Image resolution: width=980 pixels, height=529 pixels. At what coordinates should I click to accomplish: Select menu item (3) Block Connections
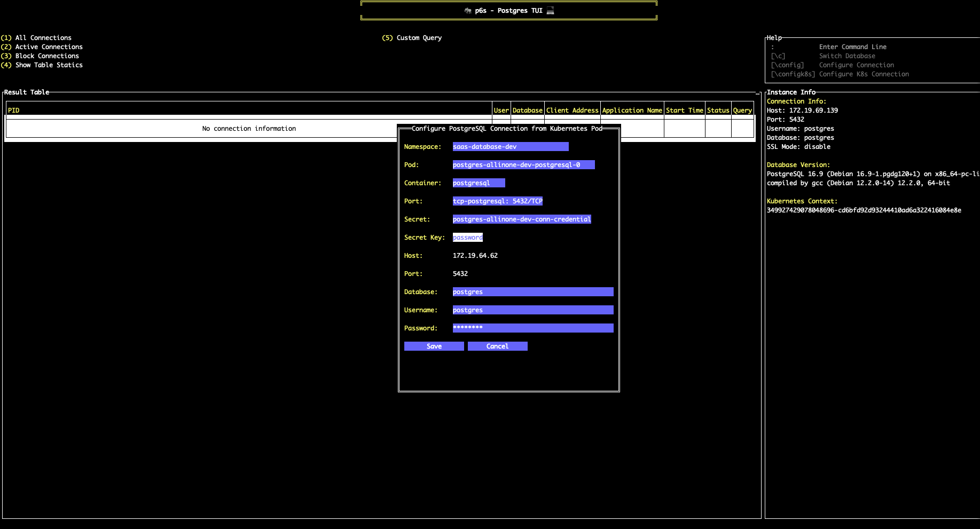40,56
